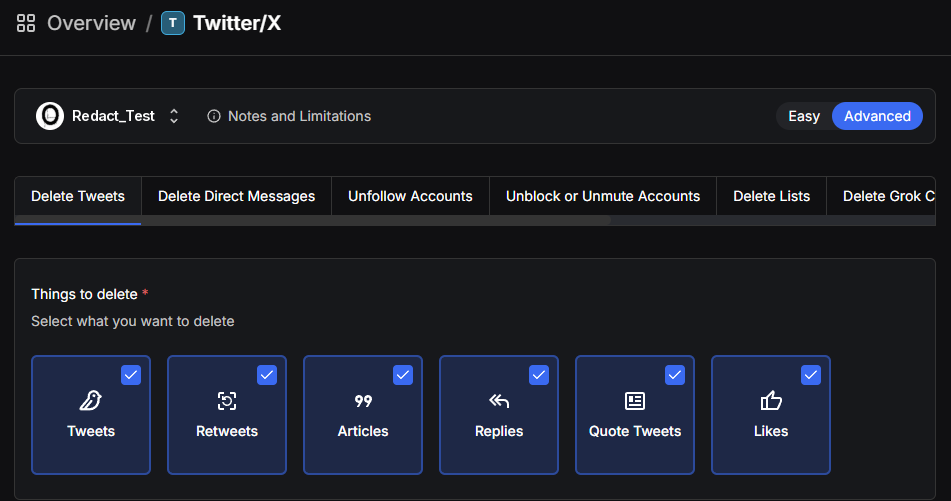951x501 pixels.
Task: Click the retweet icon on Retweets card
Action: coord(227,400)
